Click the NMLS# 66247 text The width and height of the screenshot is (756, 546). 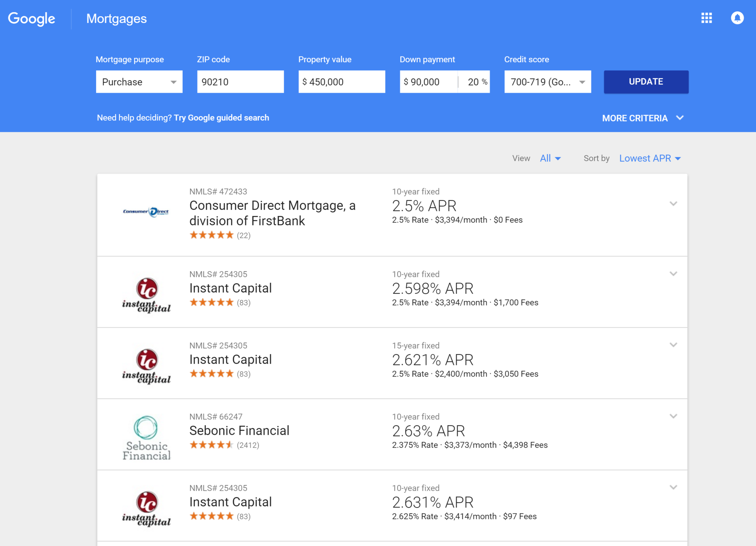(216, 417)
